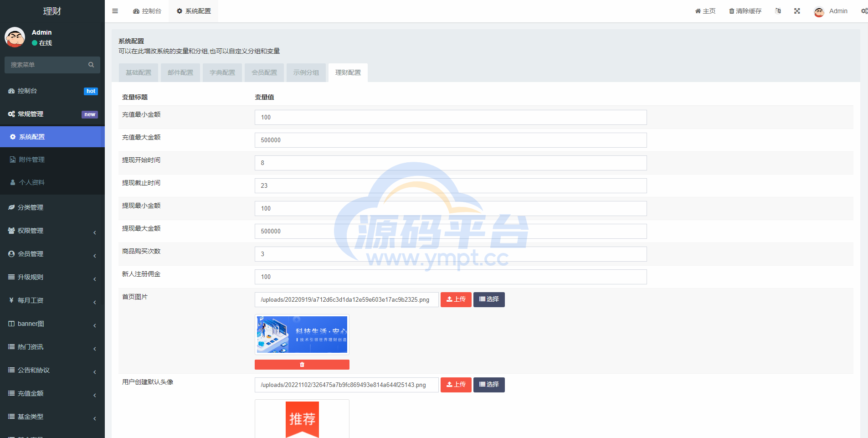The width and height of the screenshot is (868, 438).
Task: Open 附件管理 in the sidebar
Action: (x=52, y=160)
